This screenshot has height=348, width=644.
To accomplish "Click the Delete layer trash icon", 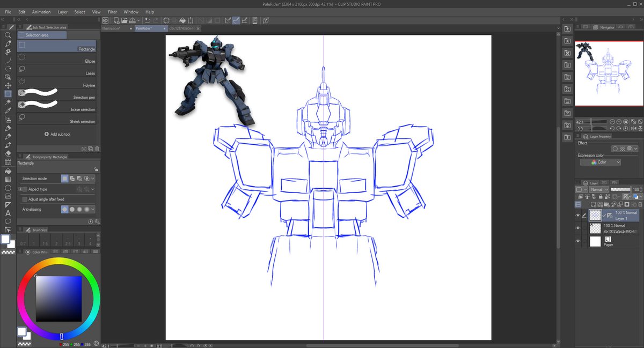I will [641, 204].
